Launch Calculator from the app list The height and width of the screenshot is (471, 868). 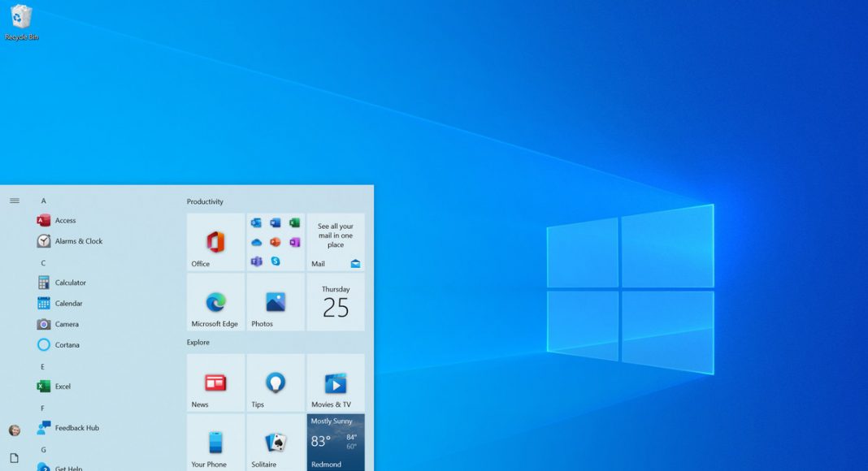62,283
